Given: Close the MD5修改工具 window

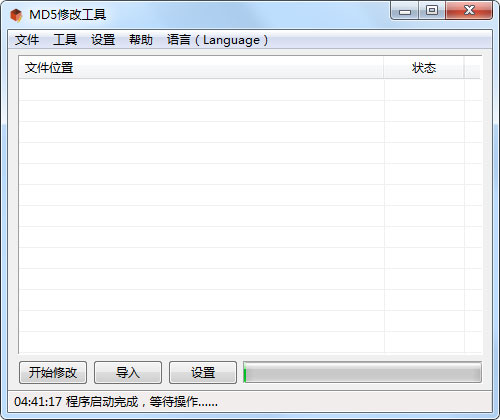Looking at the screenshot, I should click(469, 11).
